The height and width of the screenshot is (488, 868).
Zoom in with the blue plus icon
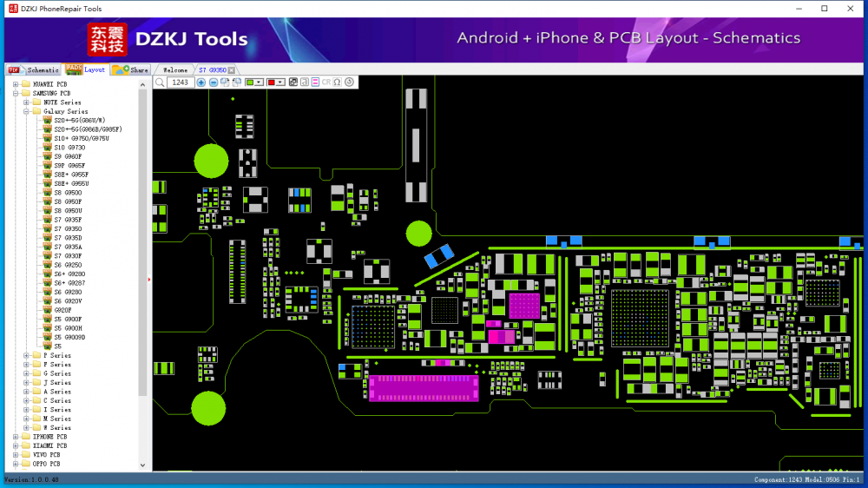click(x=201, y=82)
